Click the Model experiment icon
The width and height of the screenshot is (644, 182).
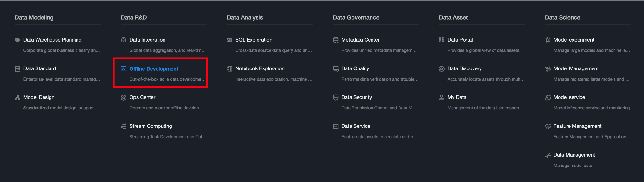548,40
